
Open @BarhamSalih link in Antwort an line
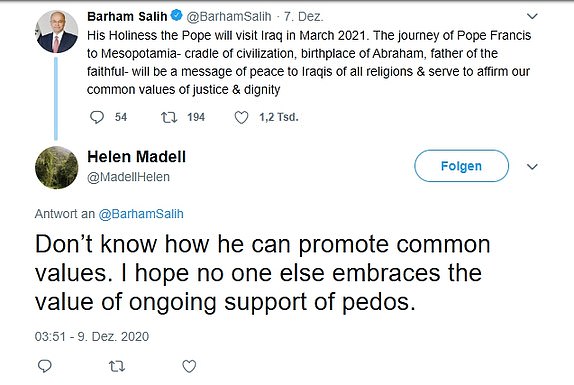(x=141, y=214)
